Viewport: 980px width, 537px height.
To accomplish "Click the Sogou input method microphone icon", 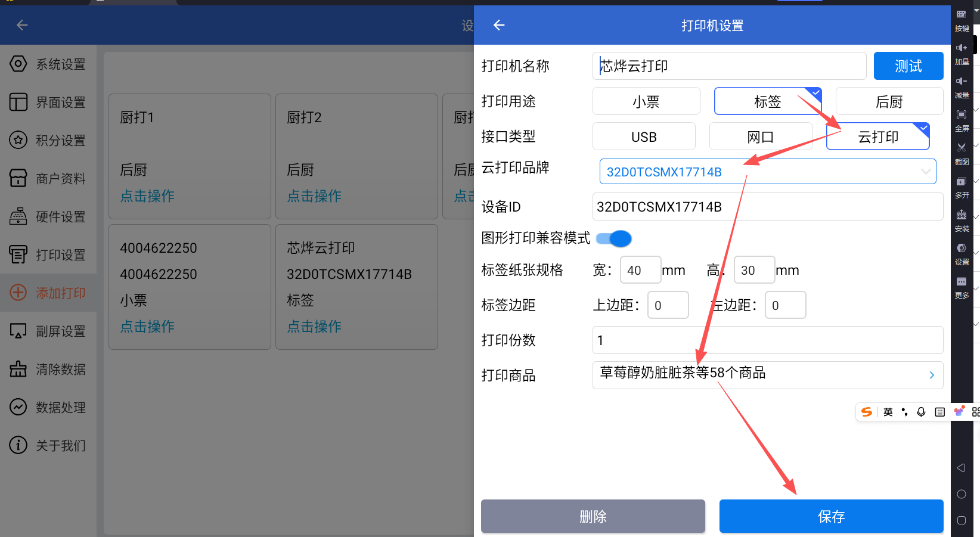I will 921,412.
